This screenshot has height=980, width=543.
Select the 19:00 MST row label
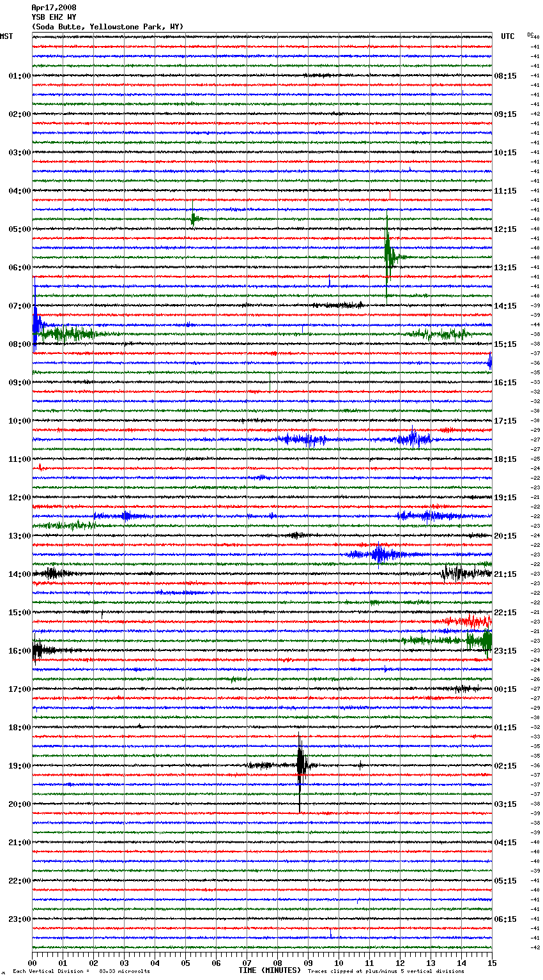point(20,766)
